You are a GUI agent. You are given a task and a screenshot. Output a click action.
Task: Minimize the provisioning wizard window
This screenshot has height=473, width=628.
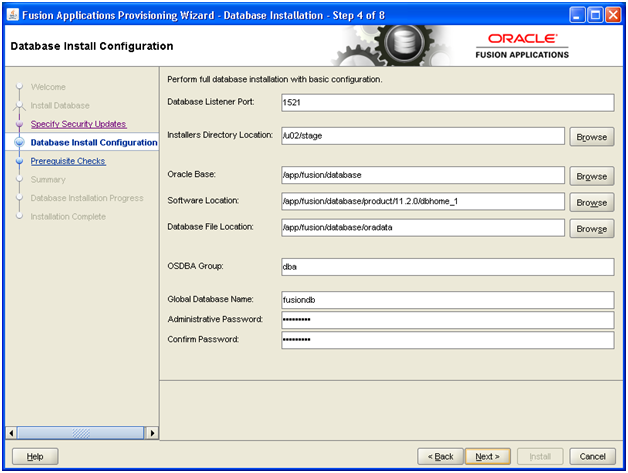pos(577,15)
